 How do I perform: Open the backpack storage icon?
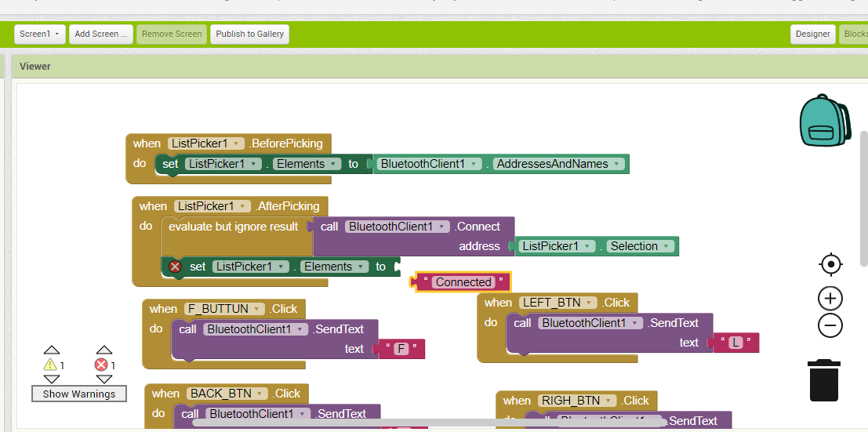click(824, 121)
